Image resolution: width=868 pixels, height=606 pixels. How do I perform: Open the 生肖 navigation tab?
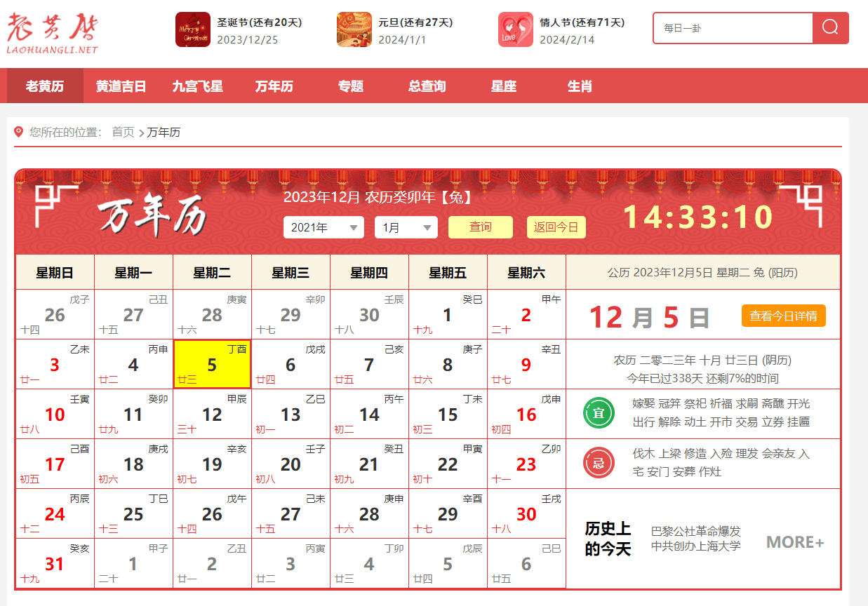[x=579, y=86]
